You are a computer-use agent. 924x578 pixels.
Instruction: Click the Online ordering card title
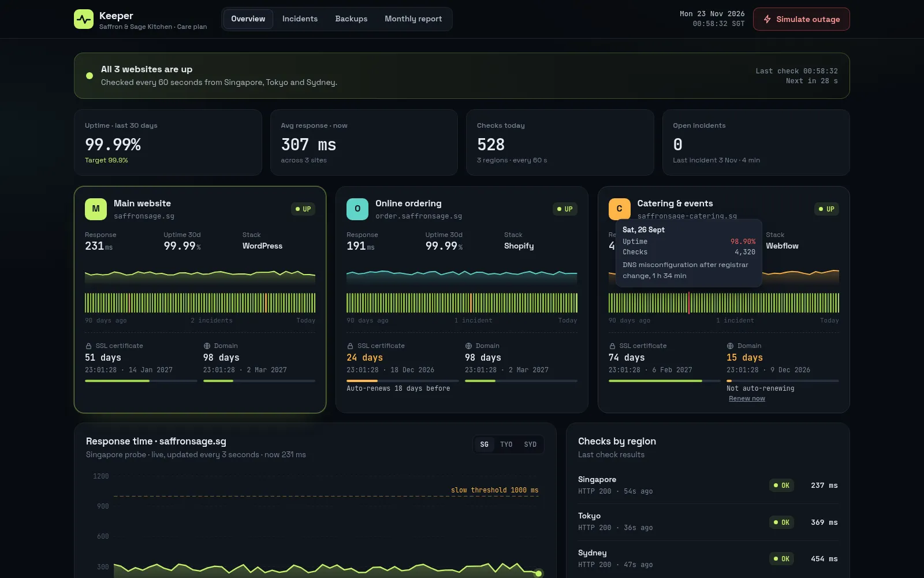pos(408,203)
